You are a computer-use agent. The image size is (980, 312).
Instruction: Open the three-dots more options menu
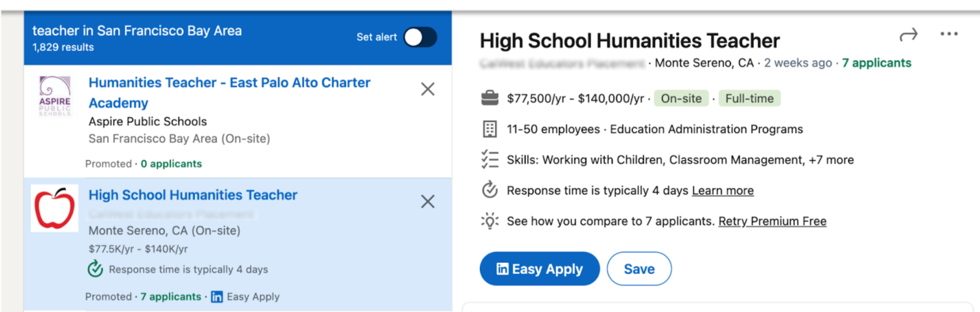949,34
